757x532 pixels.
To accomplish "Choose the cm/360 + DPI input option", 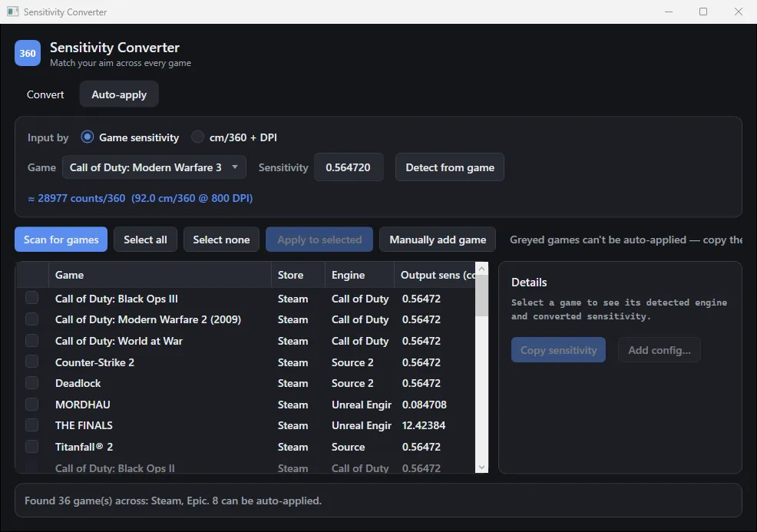I will [197, 137].
